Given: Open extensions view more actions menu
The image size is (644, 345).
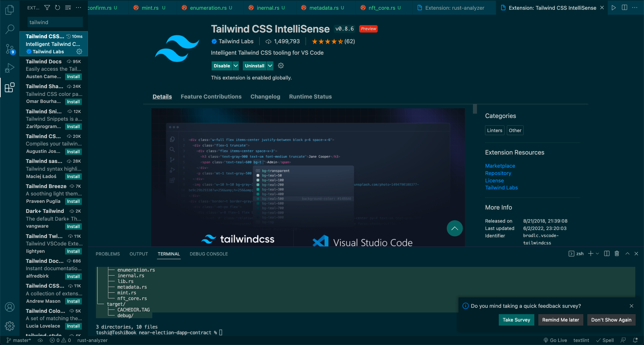Looking at the screenshot, I should coord(78,7).
